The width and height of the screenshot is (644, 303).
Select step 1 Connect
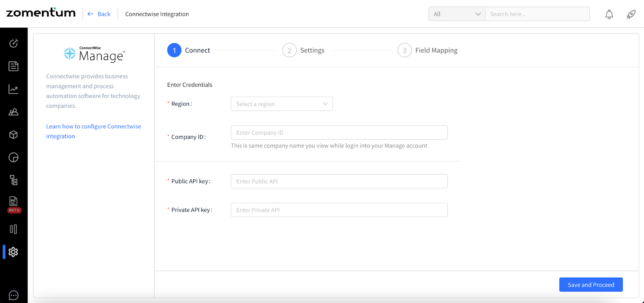tap(189, 50)
